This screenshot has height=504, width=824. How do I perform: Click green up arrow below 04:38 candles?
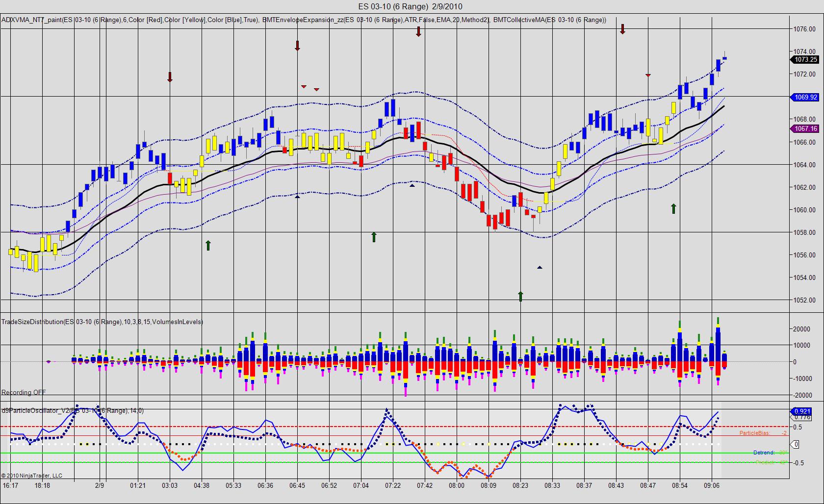coord(208,245)
